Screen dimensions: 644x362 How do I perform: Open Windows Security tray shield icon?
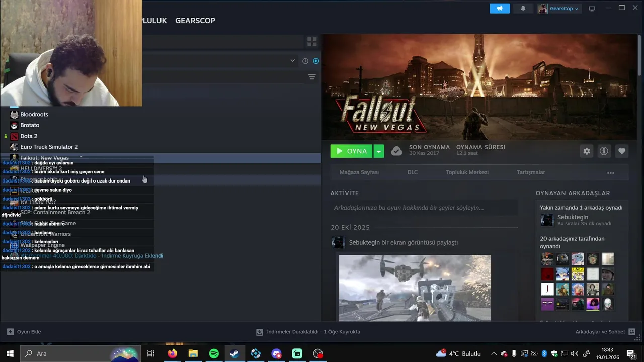pyautogui.click(x=554, y=354)
